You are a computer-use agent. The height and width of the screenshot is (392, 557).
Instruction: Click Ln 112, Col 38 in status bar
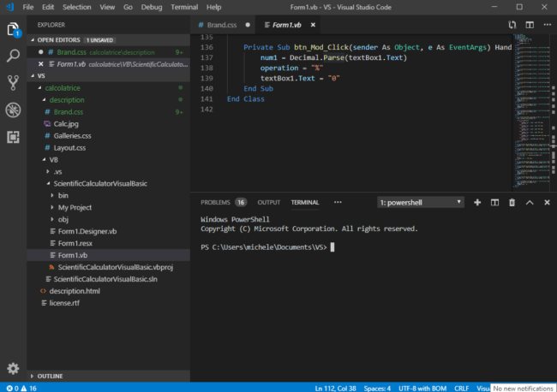click(x=335, y=388)
